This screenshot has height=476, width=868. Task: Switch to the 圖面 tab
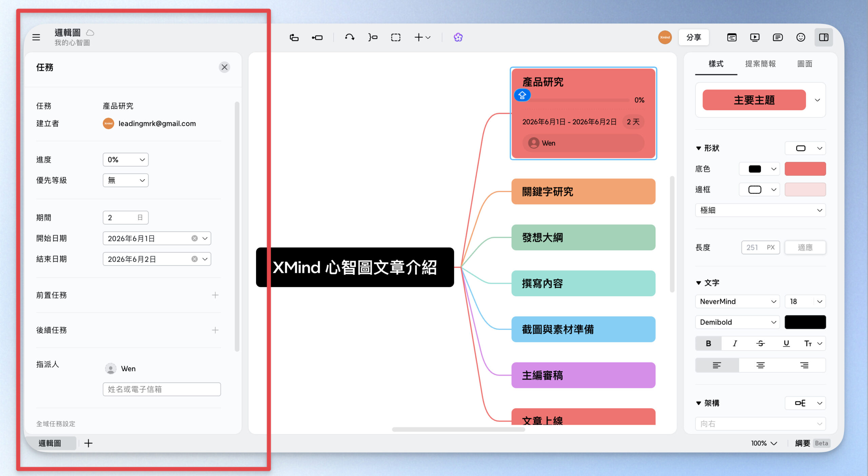[805, 64]
